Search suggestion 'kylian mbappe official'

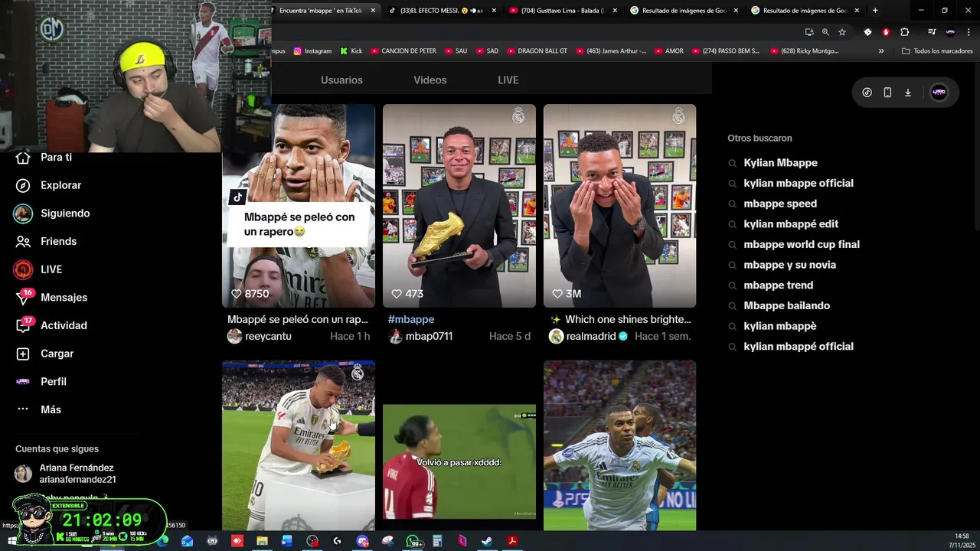[x=799, y=183]
